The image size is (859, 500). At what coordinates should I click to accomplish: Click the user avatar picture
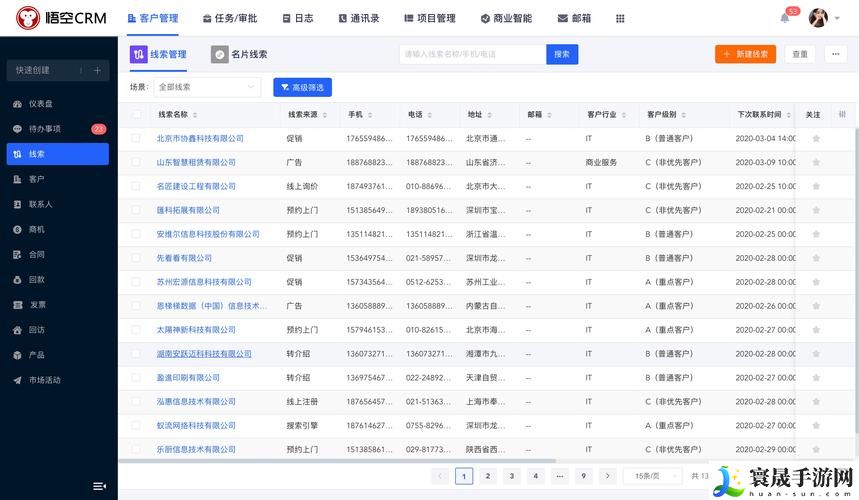point(818,18)
